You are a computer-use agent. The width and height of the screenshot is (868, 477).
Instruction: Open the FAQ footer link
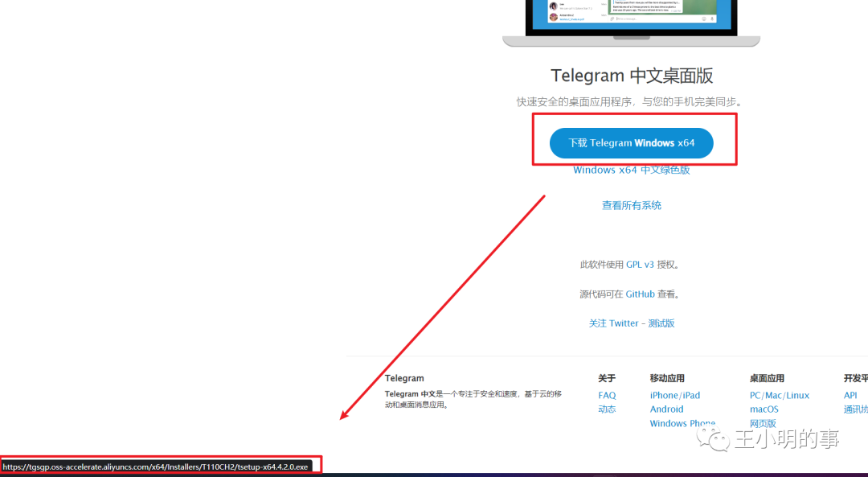pos(607,396)
